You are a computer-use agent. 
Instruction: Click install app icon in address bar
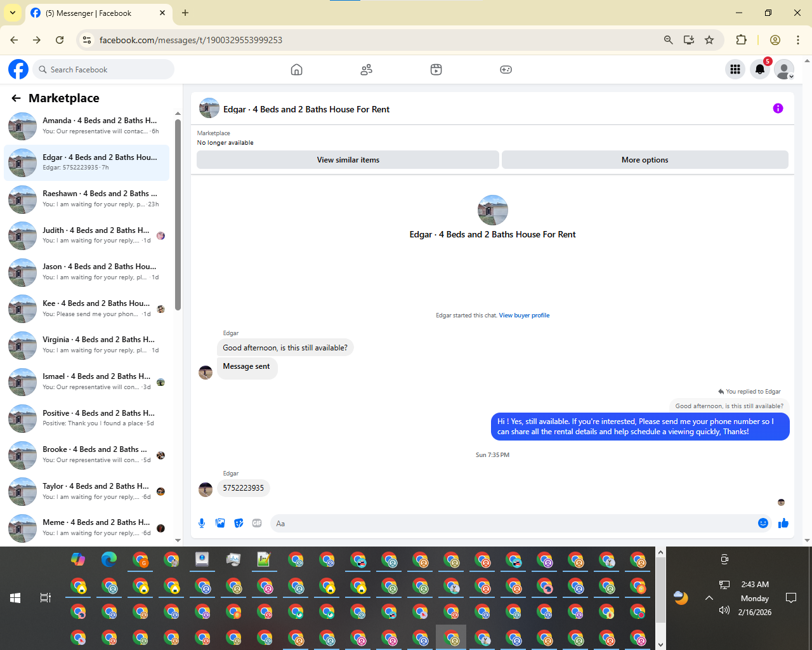pyautogui.click(x=689, y=40)
